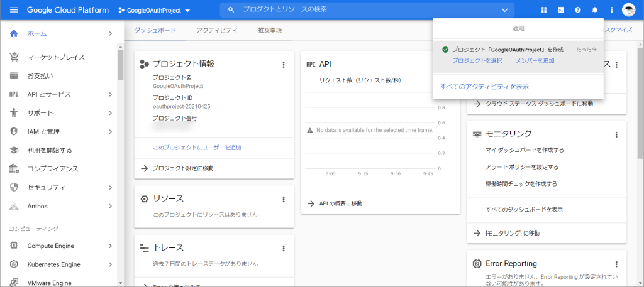644x287 pixels.
Task: Click the oauthproject-20210425 project ID text
Action: 182,107
